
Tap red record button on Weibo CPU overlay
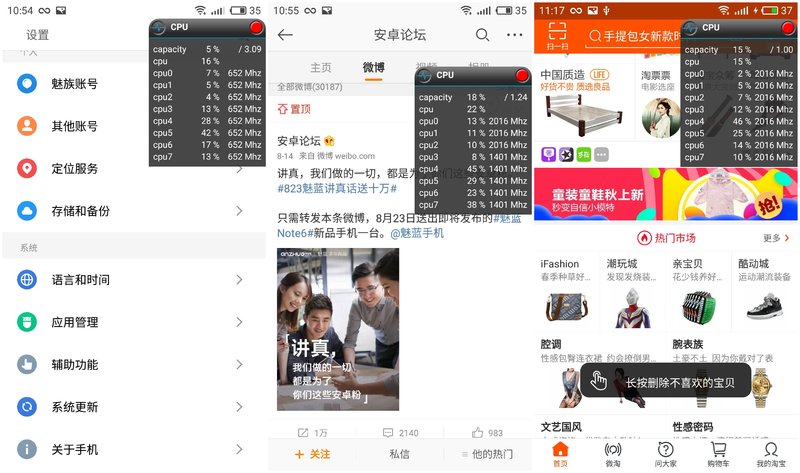click(522, 76)
